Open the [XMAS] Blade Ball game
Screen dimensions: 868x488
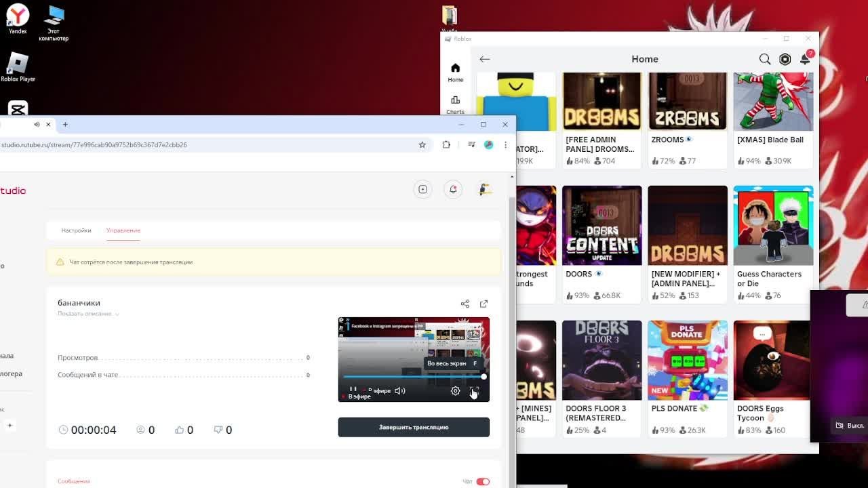point(773,101)
